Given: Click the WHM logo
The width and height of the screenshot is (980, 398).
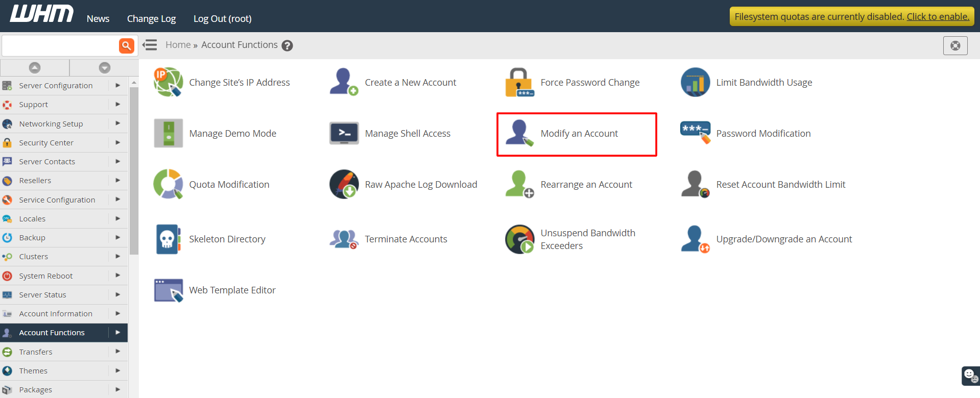Looking at the screenshot, I should (x=42, y=14).
